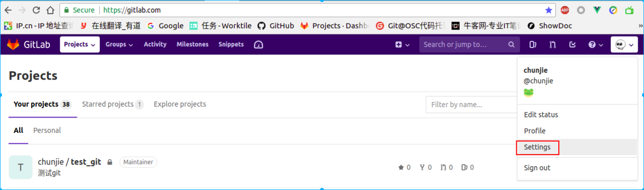Image resolution: width=644 pixels, height=190 pixels.
Task: Open the new plus dropdown
Action: click(x=402, y=45)
